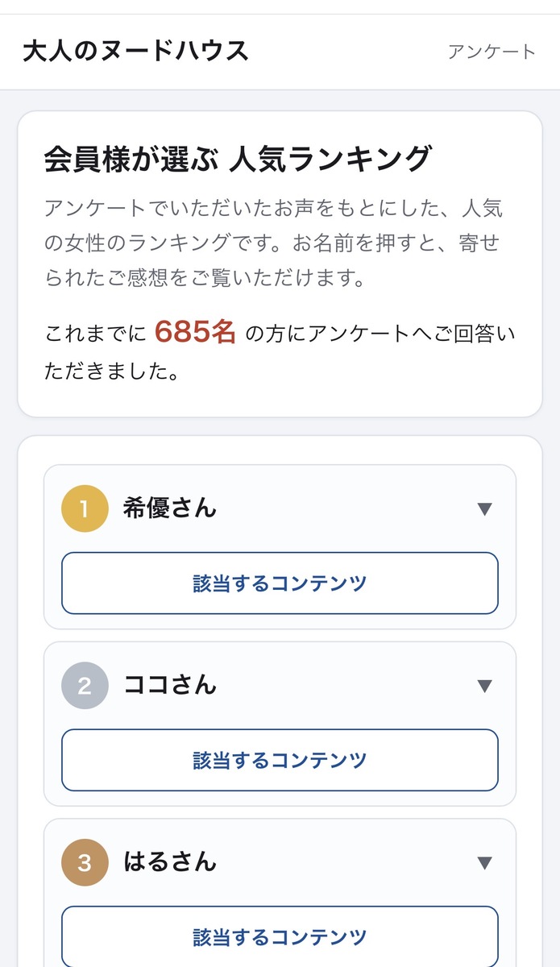Expand the はるさん entry arrow
The width and height of the screenshot is (560, 967).
point(484,864)
